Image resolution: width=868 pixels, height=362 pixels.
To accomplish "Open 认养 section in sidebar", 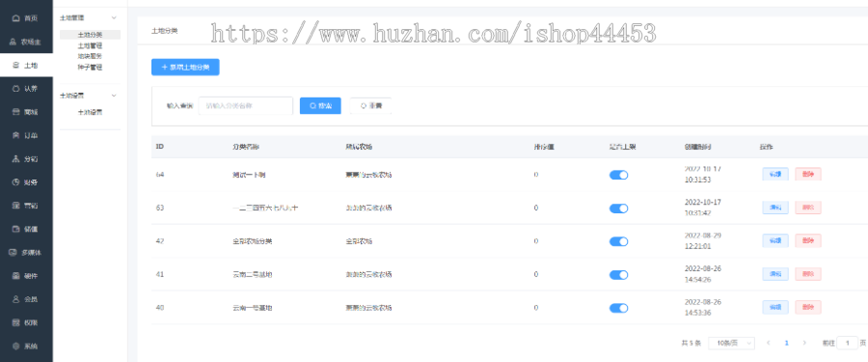I will (26, 89).
